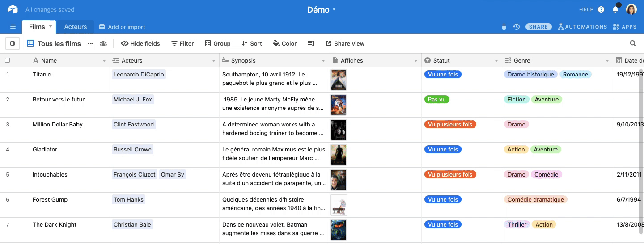Open the Acteurs column dropdown arrow

tap(214, 61)
